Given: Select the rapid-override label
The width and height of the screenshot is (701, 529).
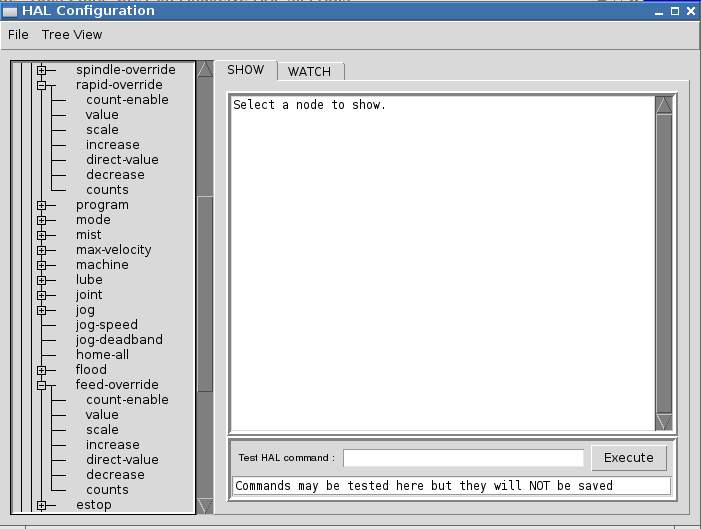Looking at the screenshot, I should coord(119,85).
